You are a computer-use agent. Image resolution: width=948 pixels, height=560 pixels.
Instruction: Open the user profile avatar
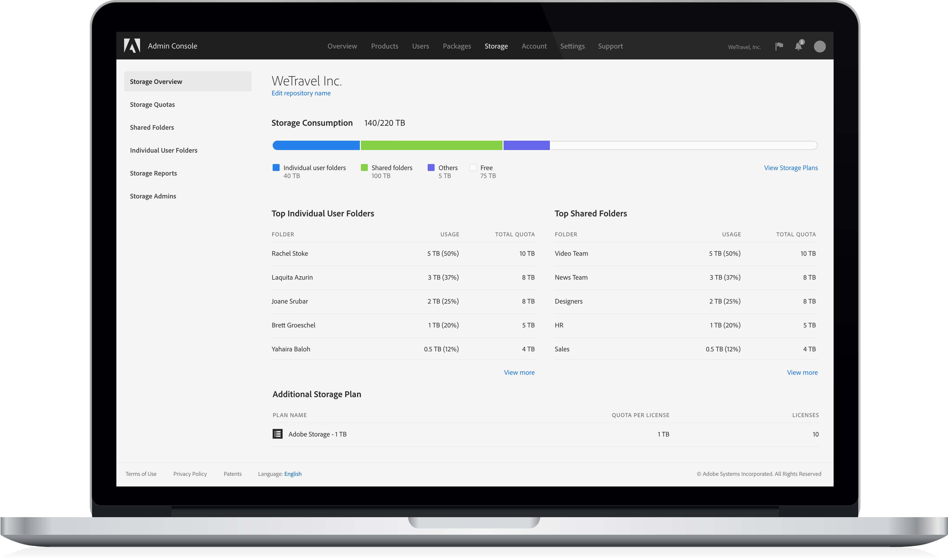[820, 46]
